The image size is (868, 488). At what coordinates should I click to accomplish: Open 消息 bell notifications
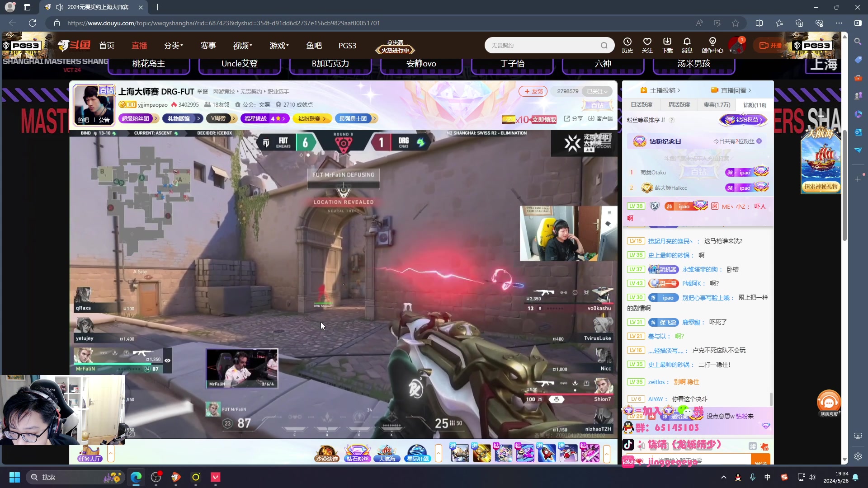point(687,45)
